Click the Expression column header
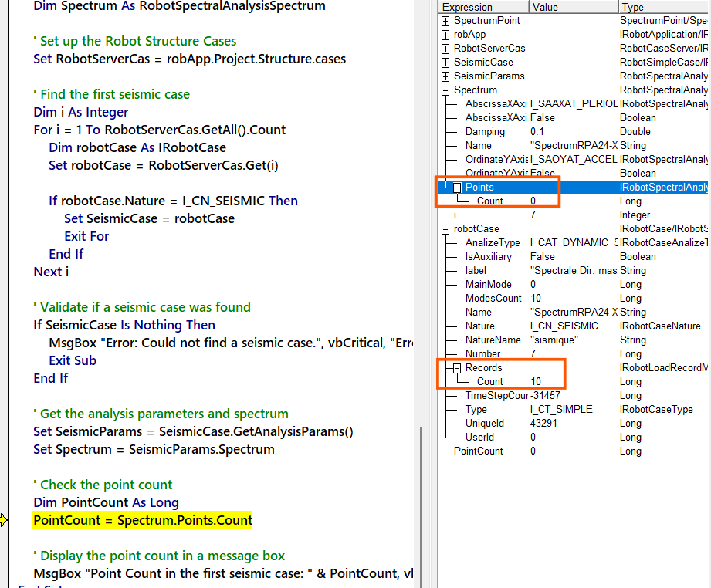This screenshot has width=711, height=588. (484, 7)
